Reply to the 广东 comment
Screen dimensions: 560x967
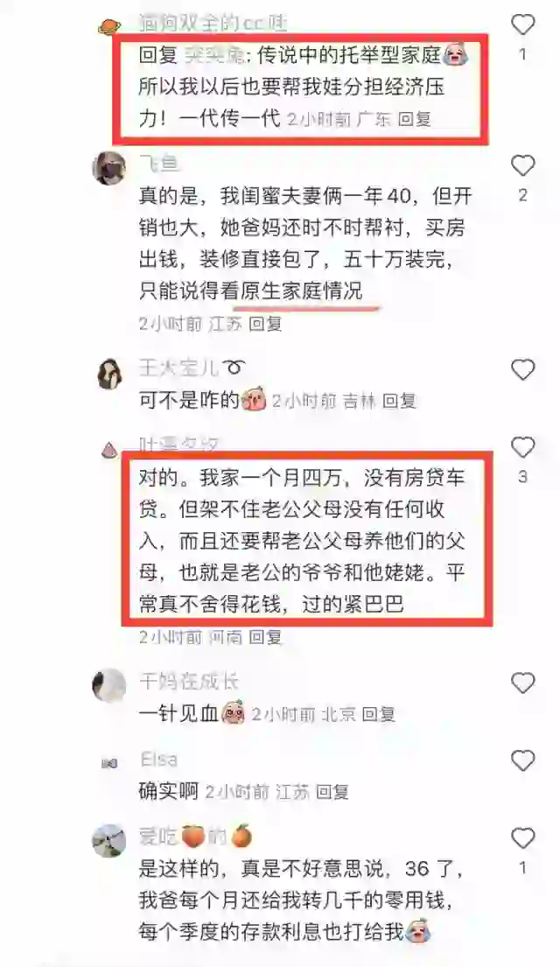(x=414, y=118)
